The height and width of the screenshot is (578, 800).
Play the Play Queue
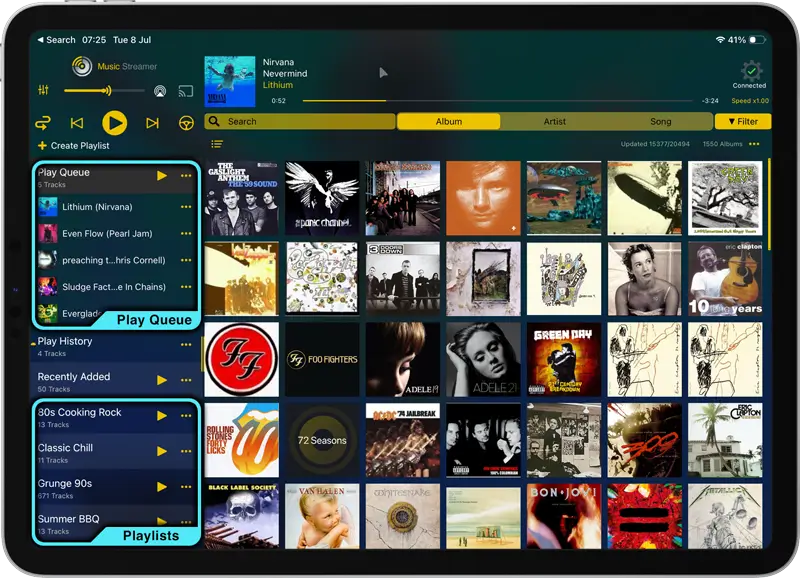click(162, 175)
